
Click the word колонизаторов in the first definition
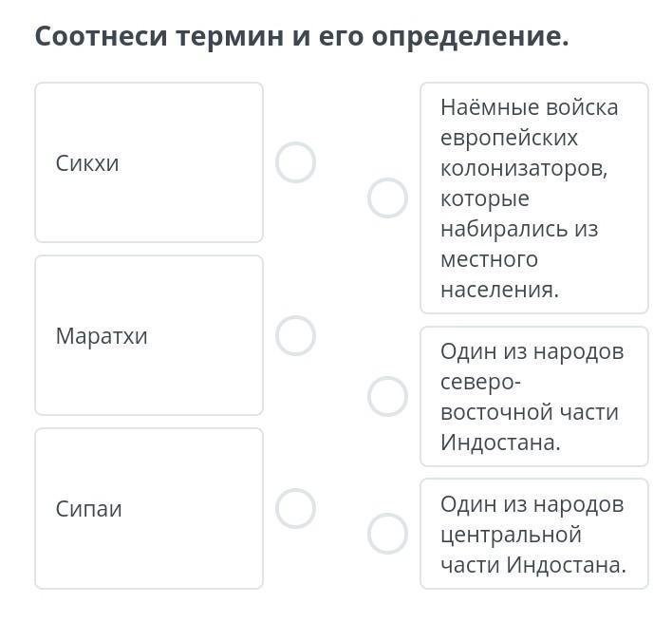[523, 168]
